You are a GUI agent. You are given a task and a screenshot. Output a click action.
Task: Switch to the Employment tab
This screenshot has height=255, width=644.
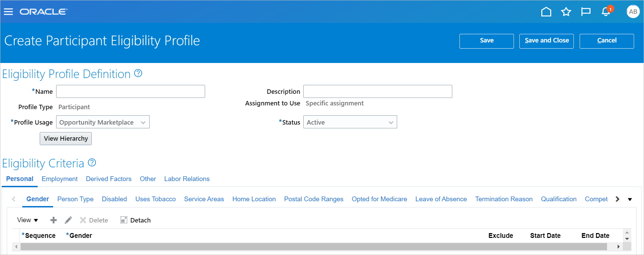[60, 179]
